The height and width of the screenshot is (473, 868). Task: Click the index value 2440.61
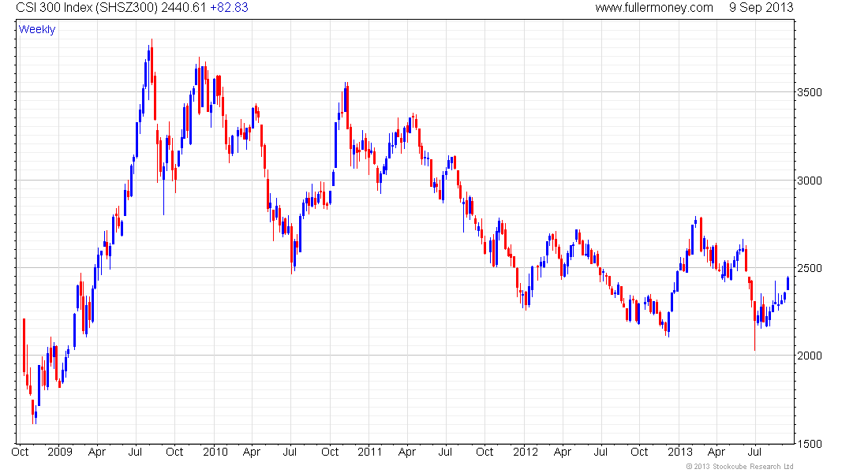click(x=184, y=8)
